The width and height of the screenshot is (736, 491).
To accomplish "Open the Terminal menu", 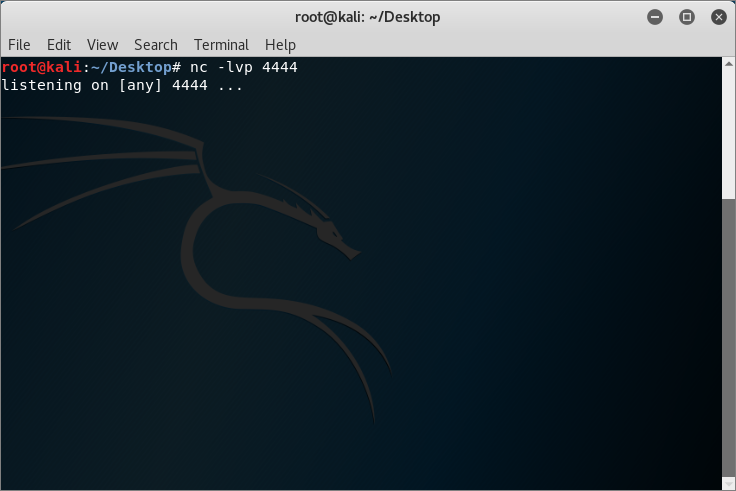I will coord(221,45).
